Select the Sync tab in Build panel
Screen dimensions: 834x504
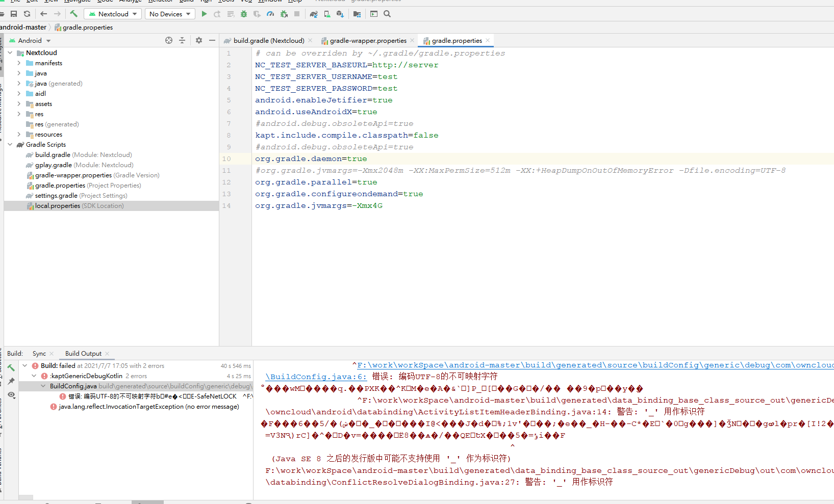tap(39, 354)
